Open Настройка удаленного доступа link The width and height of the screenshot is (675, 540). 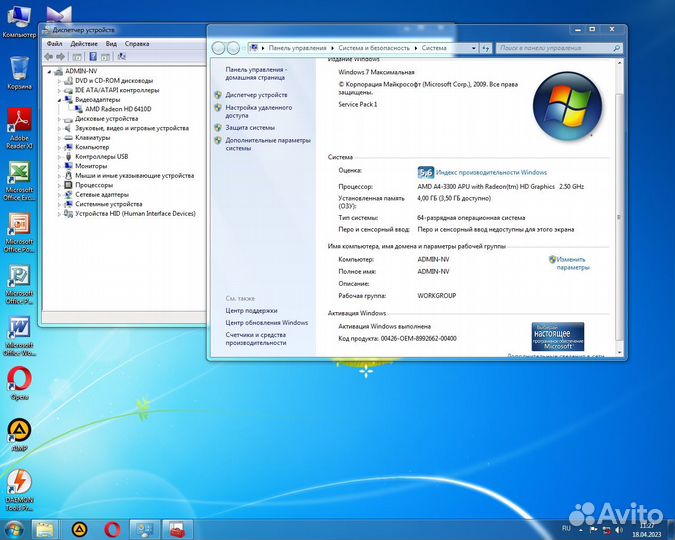point(259,112)
